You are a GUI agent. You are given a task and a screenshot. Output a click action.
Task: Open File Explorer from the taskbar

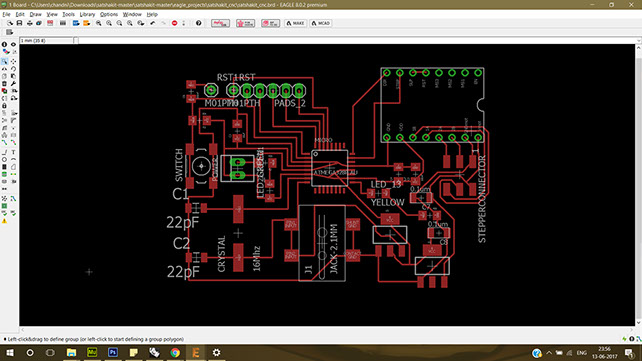pos(71,352)
